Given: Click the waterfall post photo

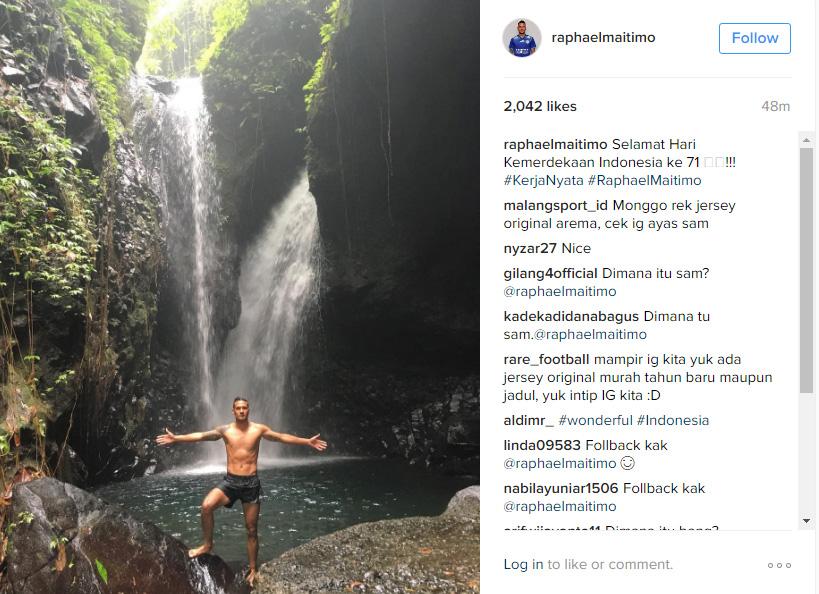Looking at the screenshot, I should [240, 297].
